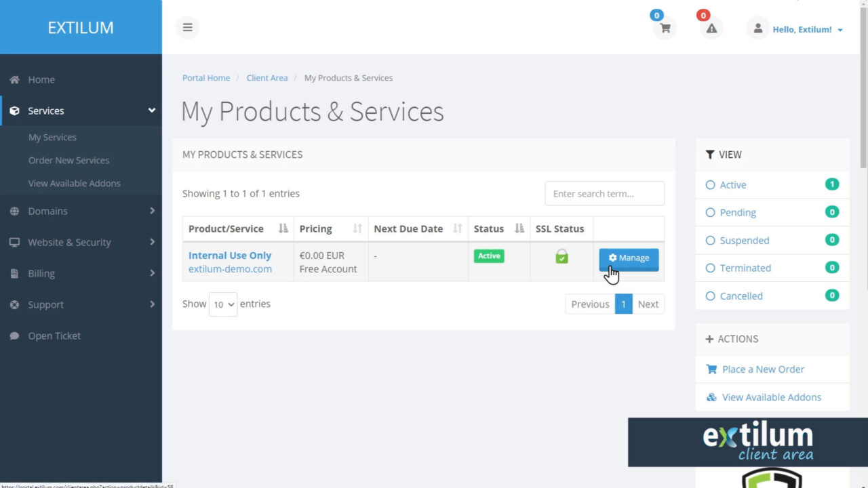
Task: Click the Open Ticket chat icon
Action: [15, 335]
